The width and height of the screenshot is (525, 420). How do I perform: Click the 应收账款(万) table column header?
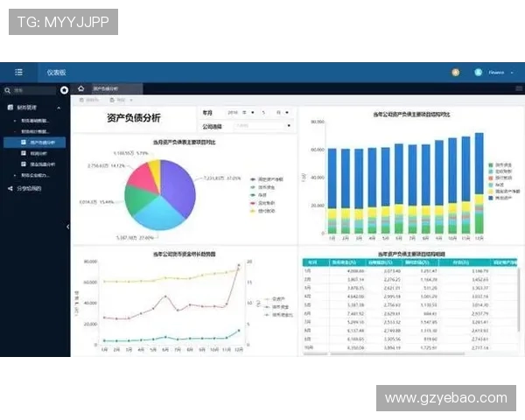384,262
